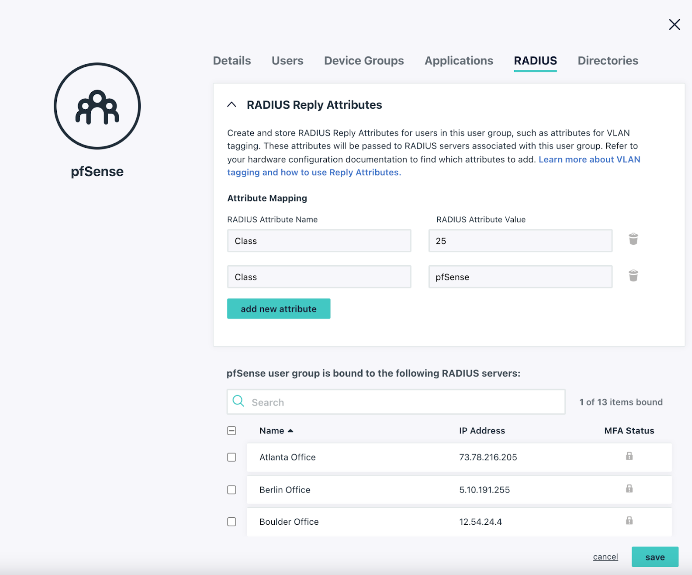Click the Boulder Office MFA lock icon
This screenshot has width=692, height=575.
(x=629, y=521)
